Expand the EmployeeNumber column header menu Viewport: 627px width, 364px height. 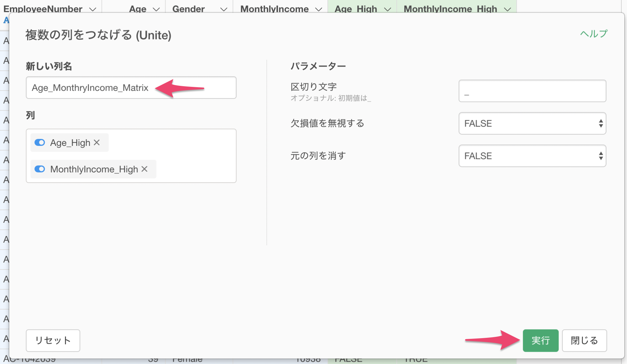(x=93, y=9)
